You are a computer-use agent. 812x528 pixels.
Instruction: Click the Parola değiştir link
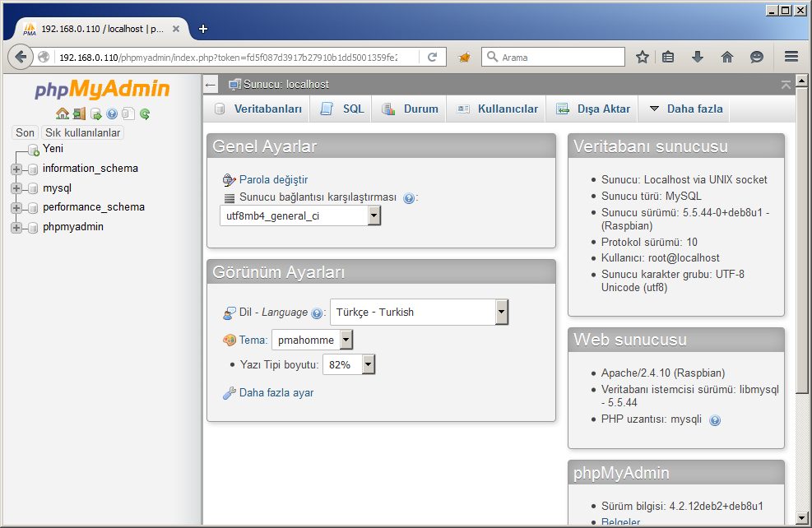coord(273,179)
